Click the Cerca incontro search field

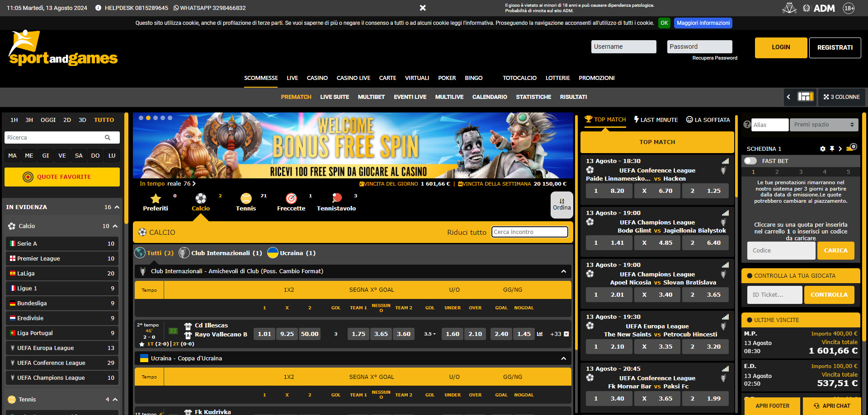(529, 232)
